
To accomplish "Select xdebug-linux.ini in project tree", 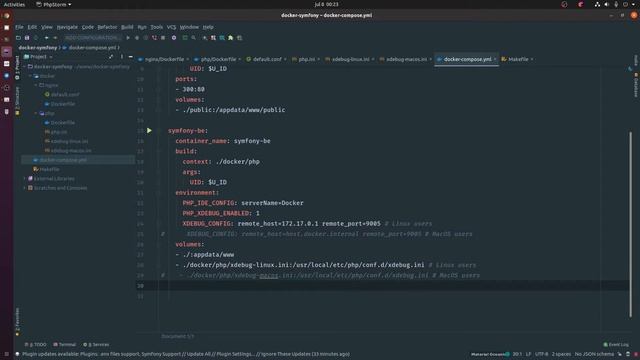I will (x=66, y=141).
